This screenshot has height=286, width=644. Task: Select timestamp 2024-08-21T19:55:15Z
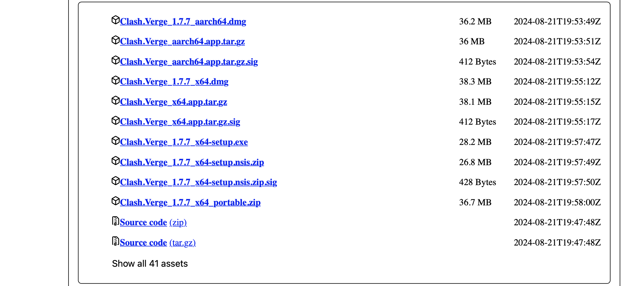coord(557,102)
